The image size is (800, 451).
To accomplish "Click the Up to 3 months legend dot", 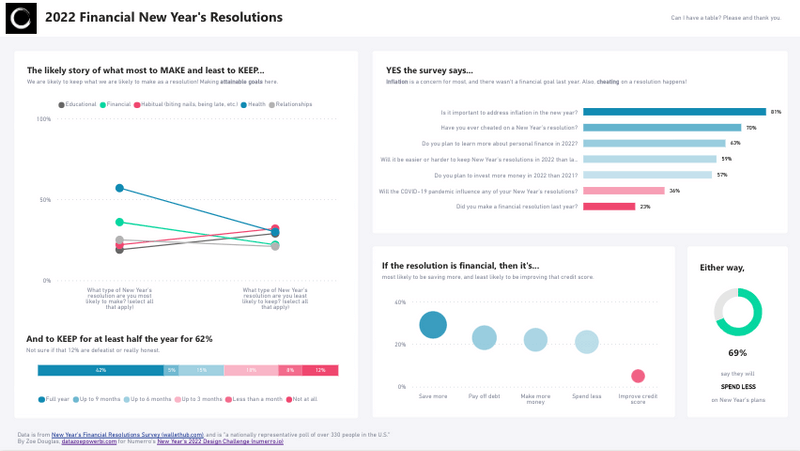I will point(178,399).
